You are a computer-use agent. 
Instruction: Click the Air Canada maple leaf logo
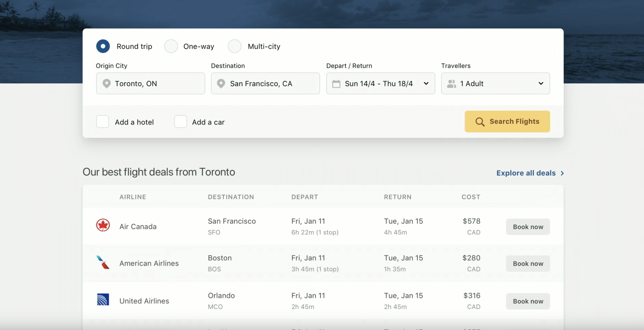coord(103,225)
